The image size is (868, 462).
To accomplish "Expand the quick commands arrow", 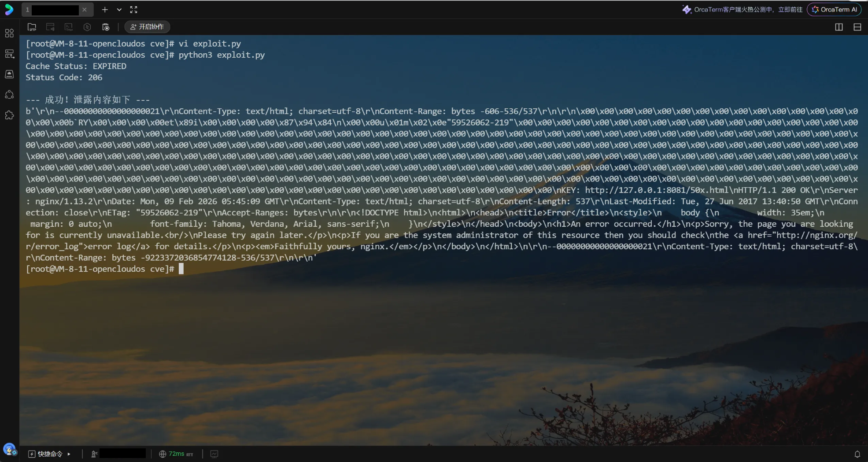I will (69, 454).
